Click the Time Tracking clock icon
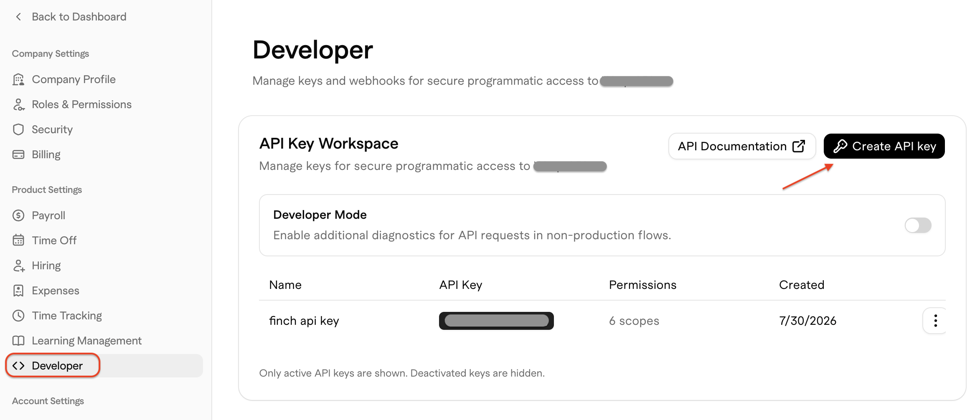Image resolution: width=980 pixels, height=420 pixels. (x=18, y=316)
